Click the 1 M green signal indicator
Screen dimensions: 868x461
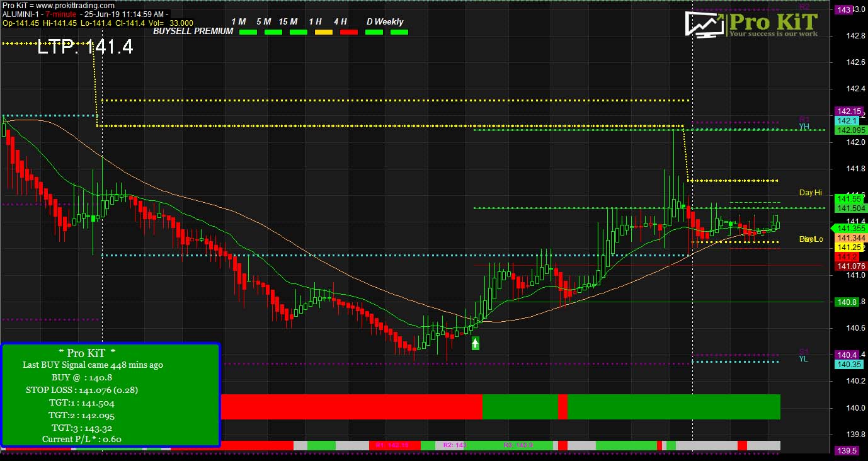(x=248, y=31)
